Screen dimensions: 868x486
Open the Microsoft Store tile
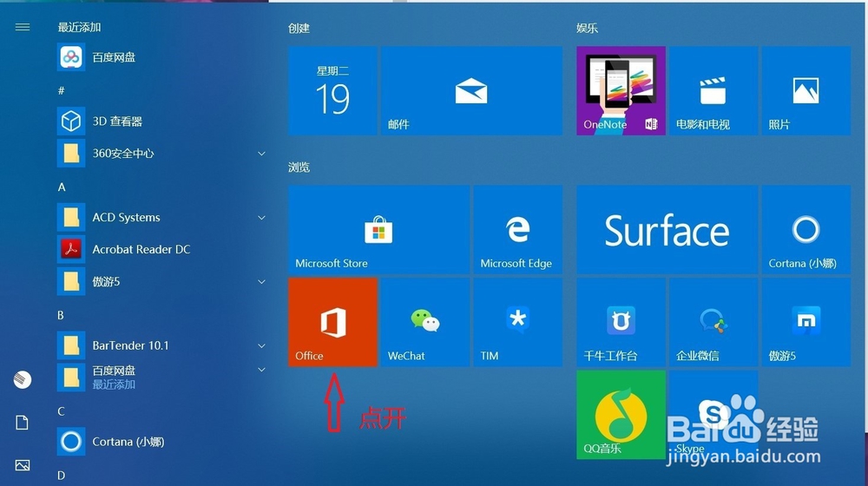pos(379,230)
